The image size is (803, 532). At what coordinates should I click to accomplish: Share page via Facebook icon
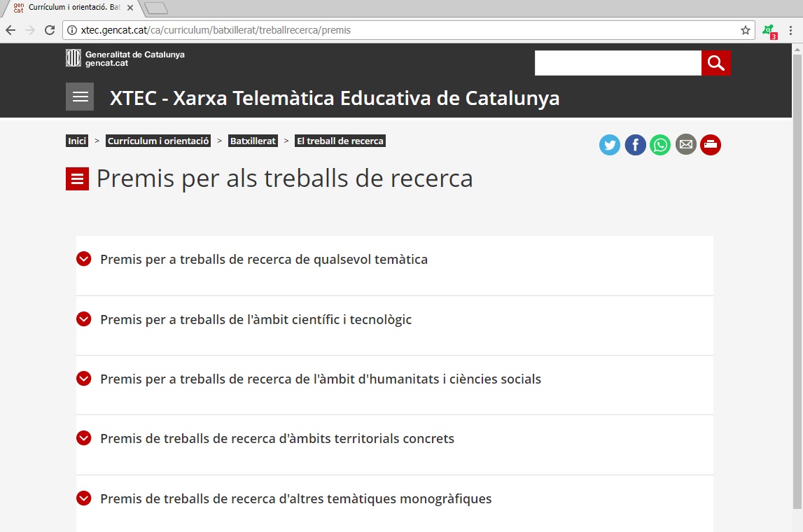click(635, 145)
